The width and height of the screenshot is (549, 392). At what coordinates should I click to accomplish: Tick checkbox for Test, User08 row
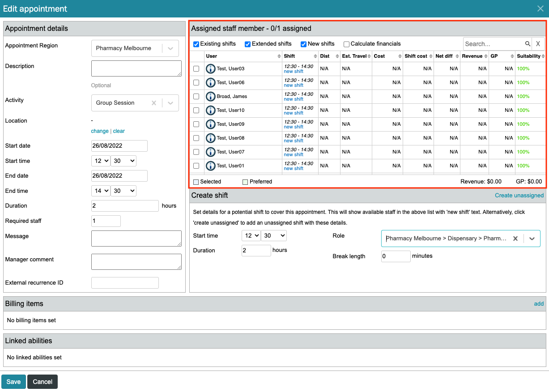point(196,138)
